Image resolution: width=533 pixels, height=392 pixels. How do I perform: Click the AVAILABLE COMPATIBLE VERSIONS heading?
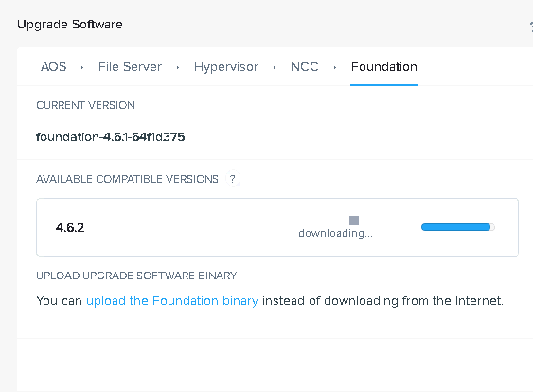click(x=127, y=179)
